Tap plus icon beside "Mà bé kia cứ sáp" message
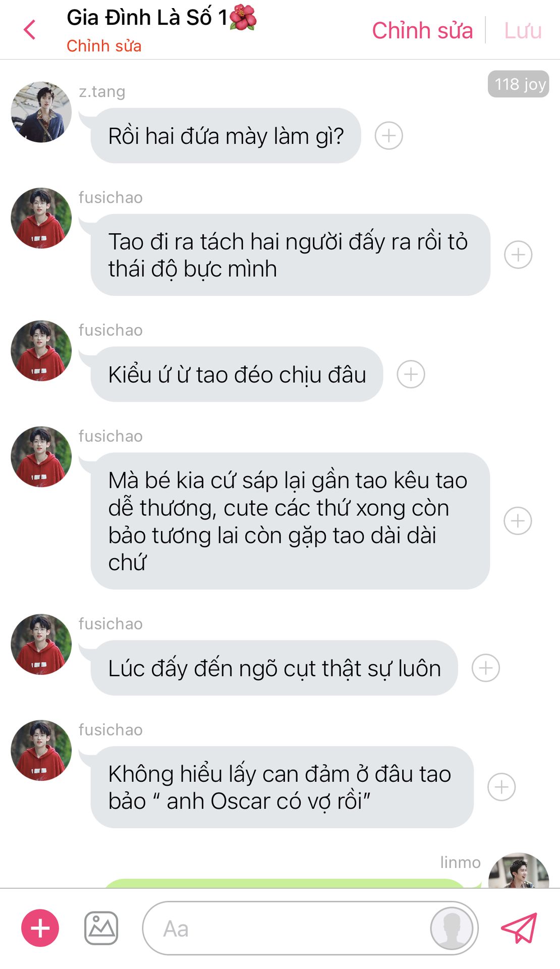The image size is (560, 969). (518, 521)
